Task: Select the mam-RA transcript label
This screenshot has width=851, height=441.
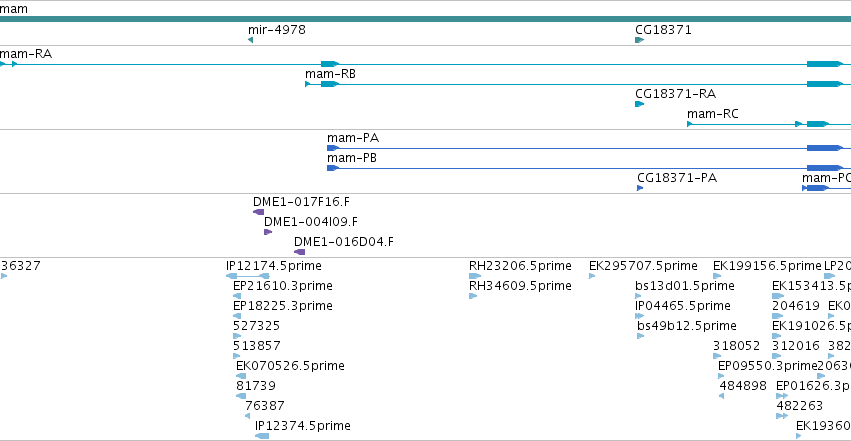Action: 26,54
